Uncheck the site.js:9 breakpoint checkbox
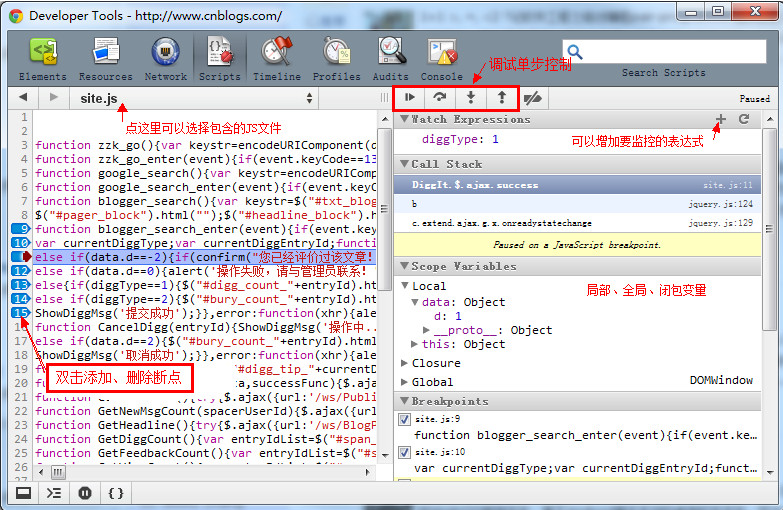This screenshot has height=510, width=783. (x=405, y=419)
